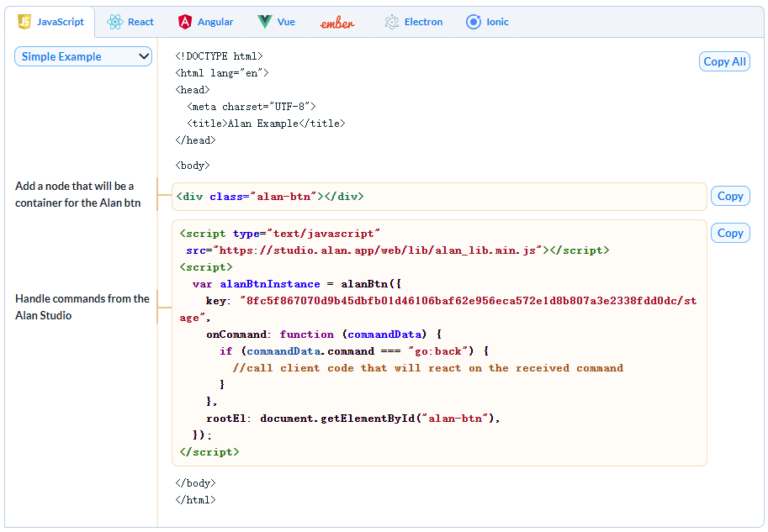Click the var alanBtnInstance line
Viewport: 768px width, 532px height.
tap(297, 284)
